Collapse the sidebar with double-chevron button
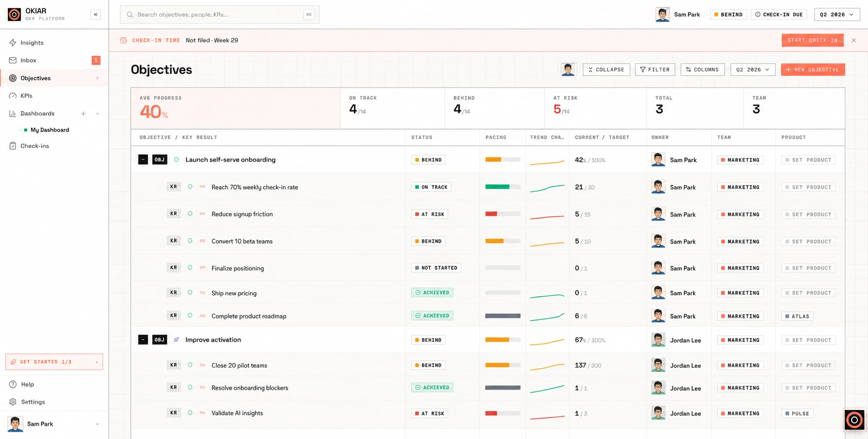This screenshot has width=868, height=439. 96,14
